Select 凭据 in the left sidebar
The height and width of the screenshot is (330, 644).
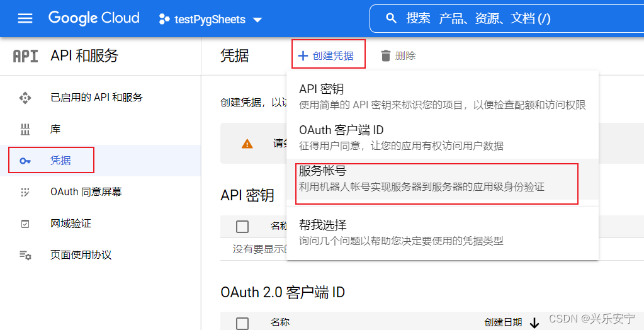[x=100, y=160]
